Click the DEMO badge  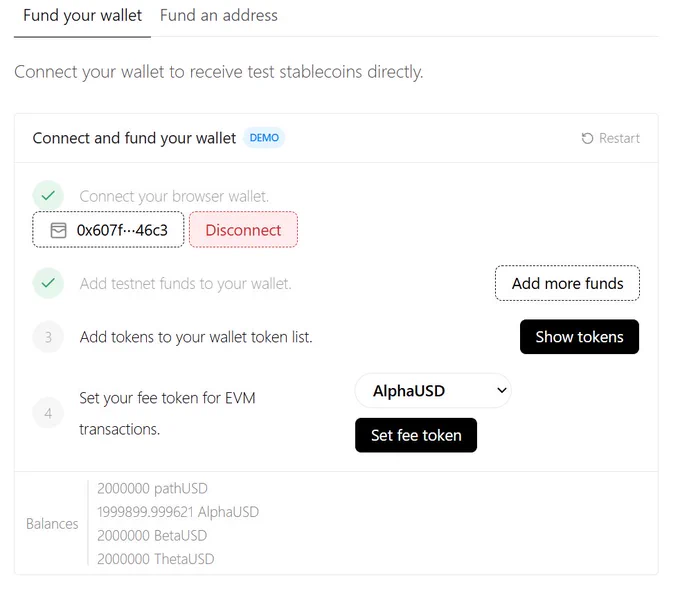pyautogui.click(x=264, y=138)
